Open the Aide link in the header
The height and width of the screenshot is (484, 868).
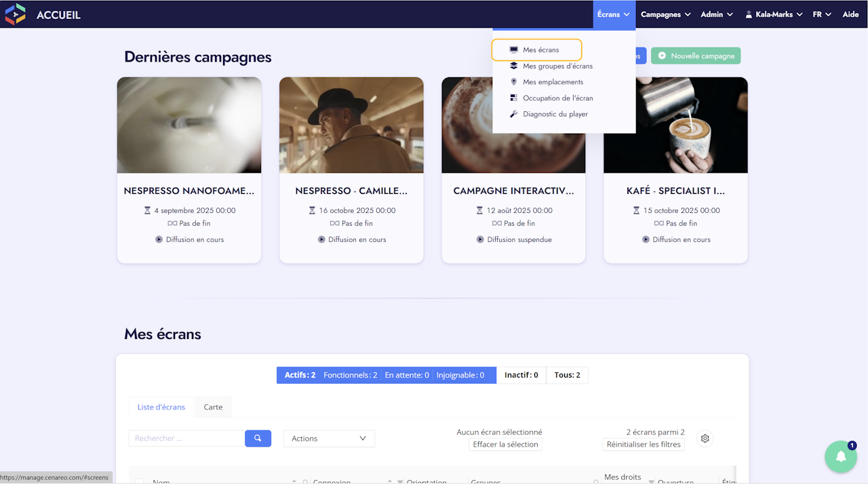850,14
